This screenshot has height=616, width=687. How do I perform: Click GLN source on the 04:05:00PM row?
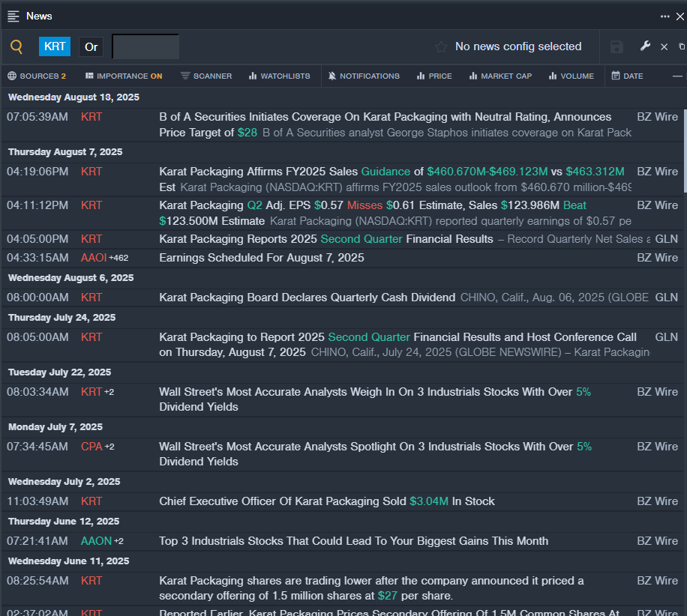(x=667, y=239)
